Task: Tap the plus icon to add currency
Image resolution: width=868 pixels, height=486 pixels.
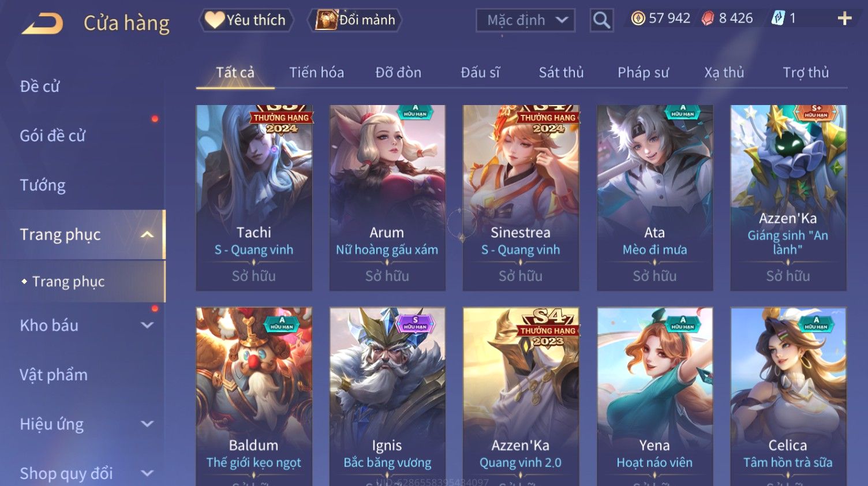Action: click(x=844, y=18)
